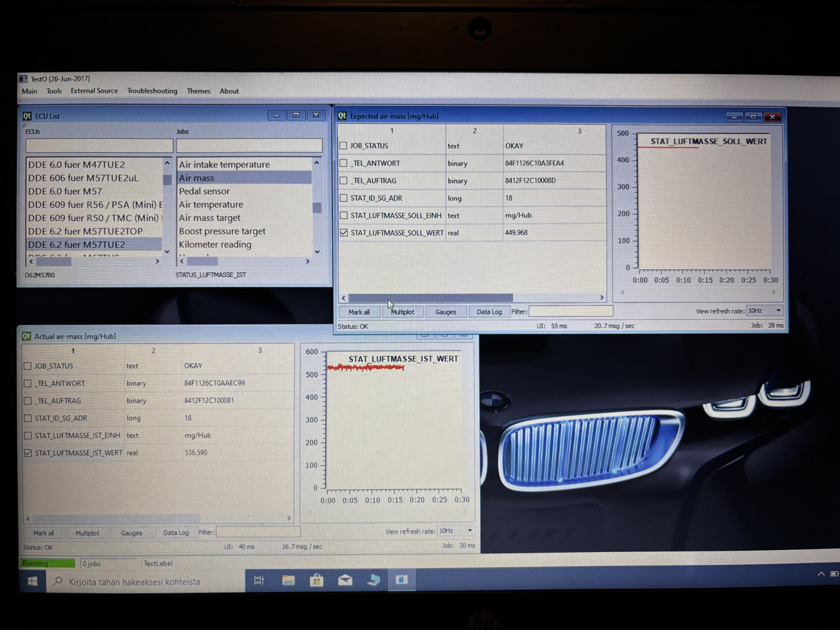
Task: Select Air mass job
Action: pyautogui.click(x=244, y=178)
